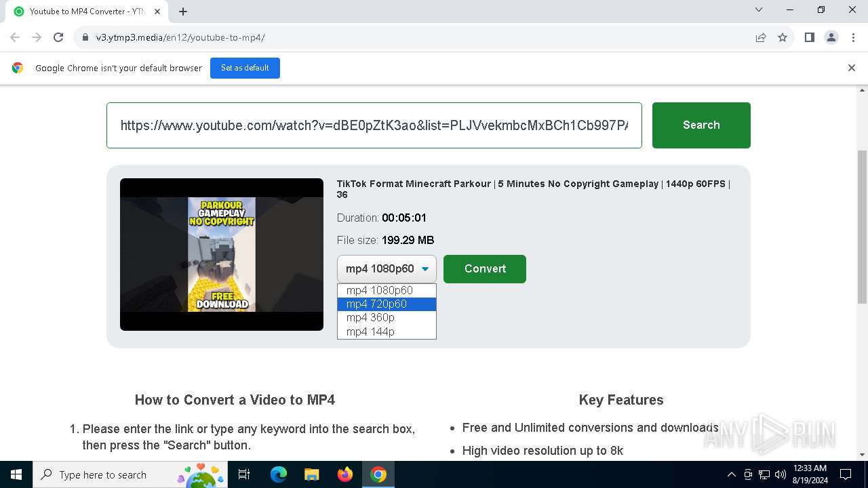Click the Minecraft Parkour video thumbnail
Image resolution: width=868 pixels, height=488 pixels.
click(x=222, y=254)
